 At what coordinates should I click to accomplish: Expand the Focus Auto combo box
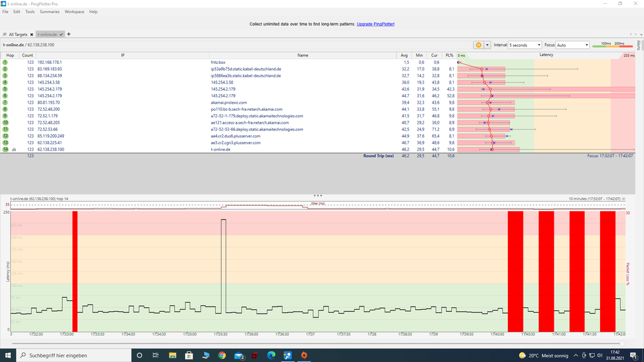(x=572, y=45)
